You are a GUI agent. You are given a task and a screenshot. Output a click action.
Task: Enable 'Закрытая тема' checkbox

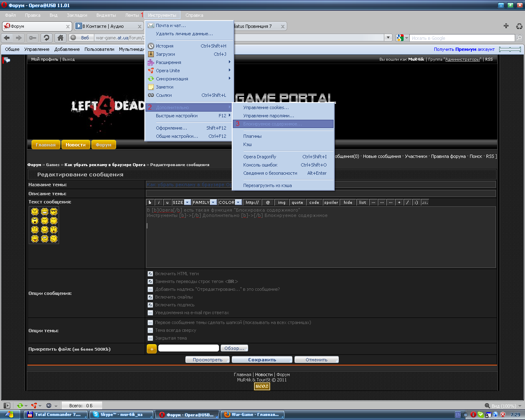[x=150, y=338]
